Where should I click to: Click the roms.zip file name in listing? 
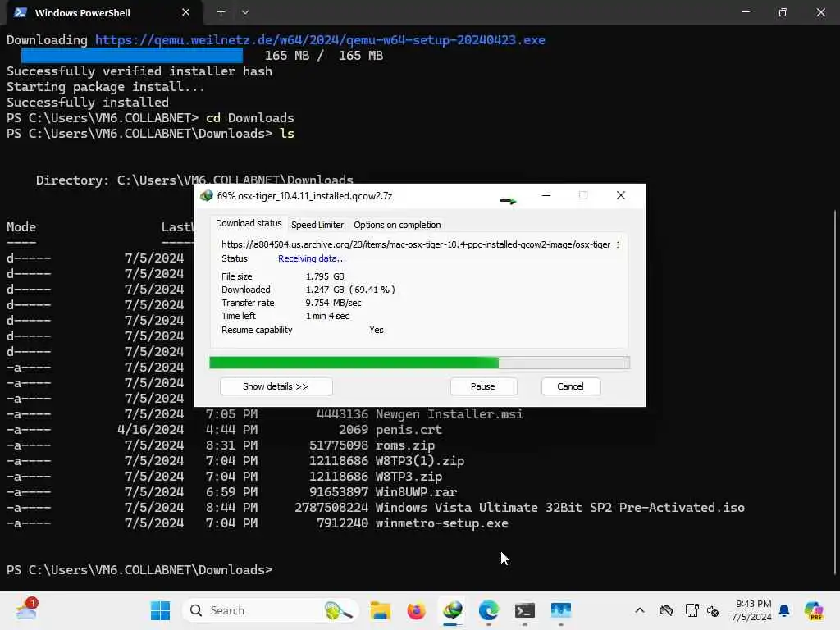click(x=405, y=445)
